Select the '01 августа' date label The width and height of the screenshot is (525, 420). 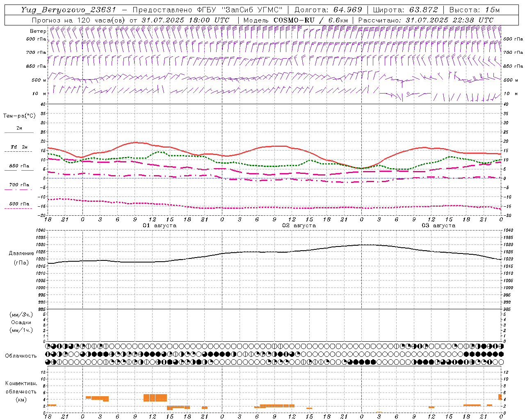[160, 226]
